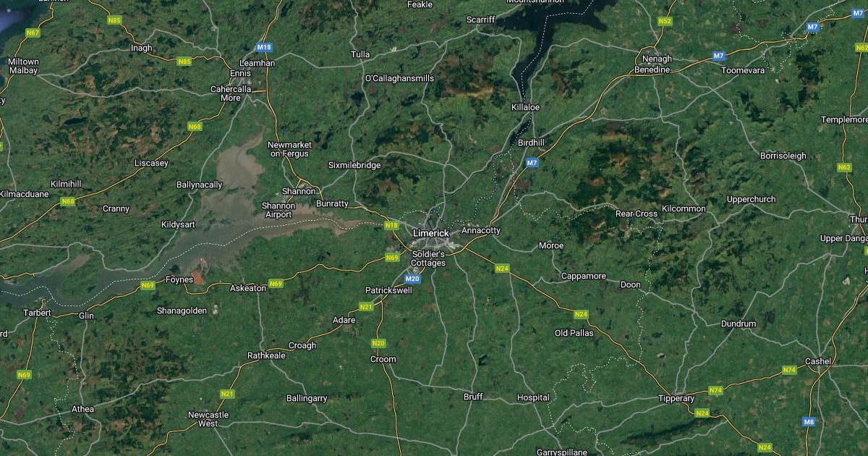
Task: Click the Killaloe place label
Action: pyautogui.click(x=526, y=107)
